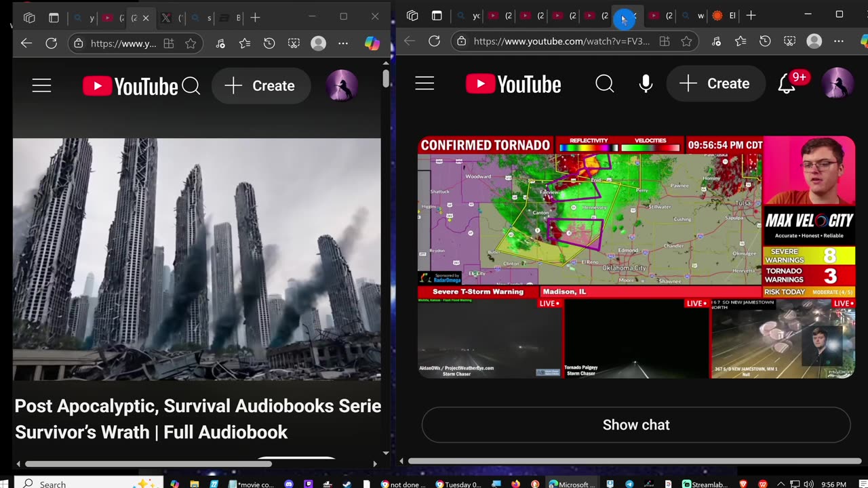This screenshot has height=488, width=868.
Task: Open the Streamlabs taskbar item
Action: (x=706, y=484)
